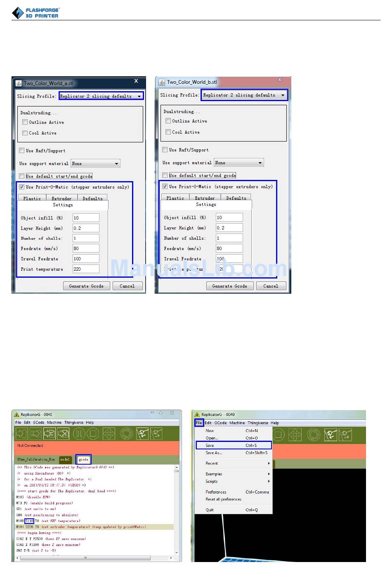The height and width of the screenshot is (581, 392).
Task: Choose Quit from the File menu
Action: point(234,510)
